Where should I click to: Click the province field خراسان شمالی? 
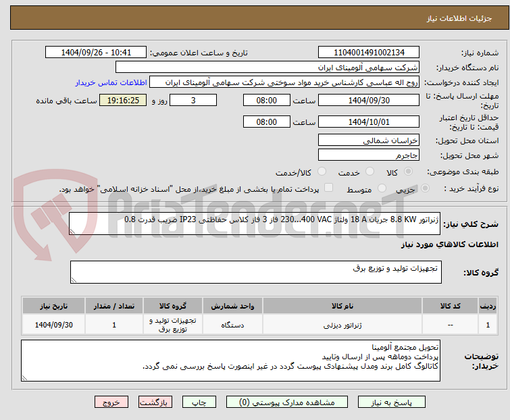(369, 140)
